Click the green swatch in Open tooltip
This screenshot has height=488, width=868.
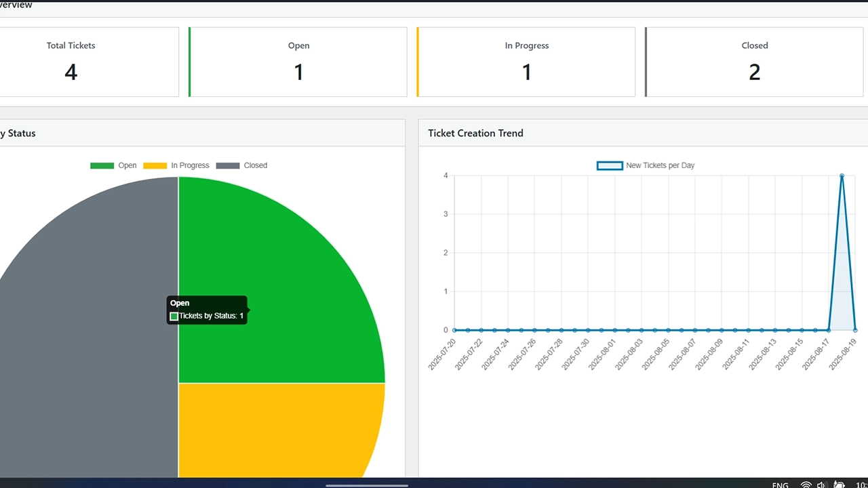point(174,317)
